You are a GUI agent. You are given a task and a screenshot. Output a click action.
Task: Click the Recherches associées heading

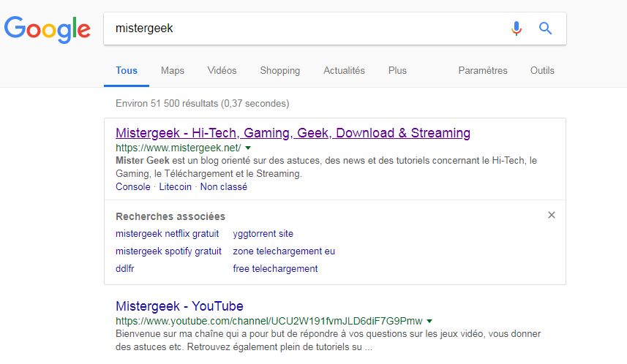coord(170,216)
